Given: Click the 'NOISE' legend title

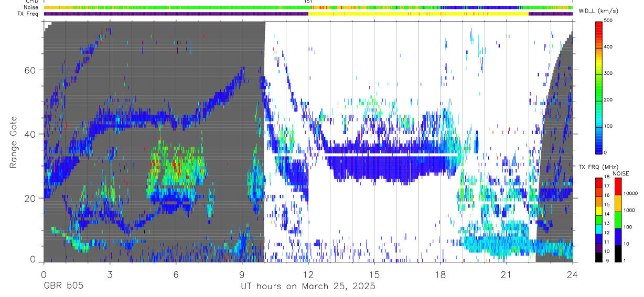Looking at the screenshot, I should tap(621, 173).
